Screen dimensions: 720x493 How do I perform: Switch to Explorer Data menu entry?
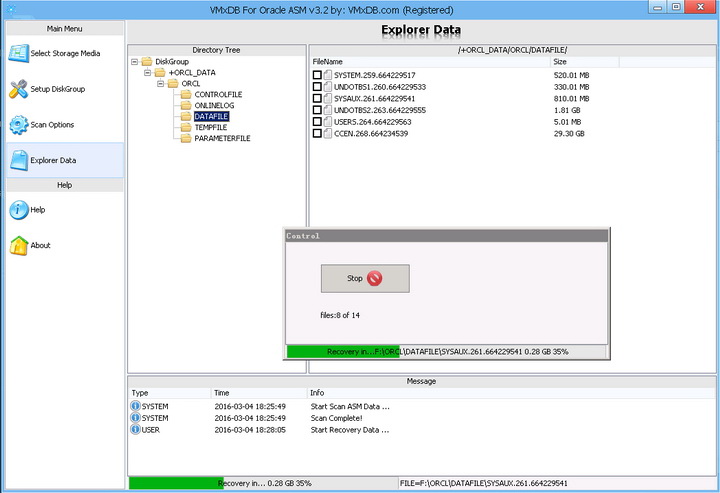pos(65,160)
